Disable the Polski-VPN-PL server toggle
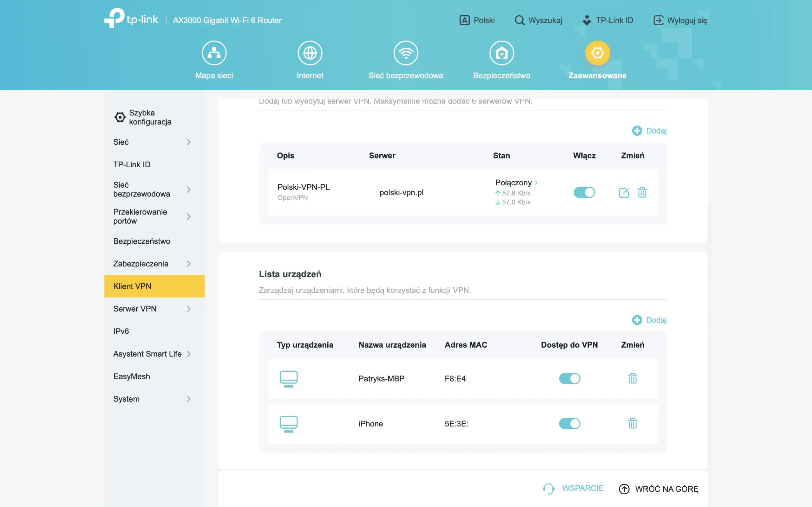Screen dimensions: 812x507 584,192
